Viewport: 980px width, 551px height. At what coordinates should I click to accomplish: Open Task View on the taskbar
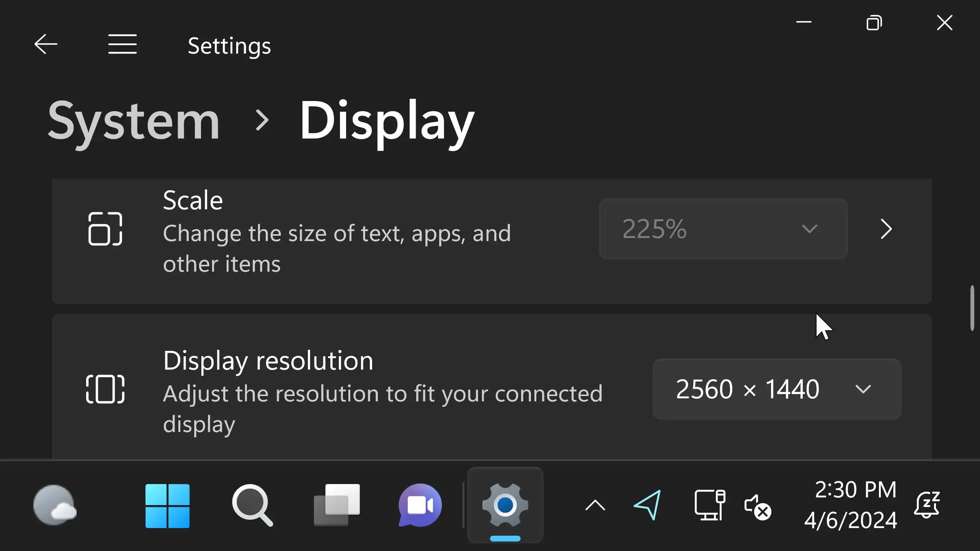(x=337, y=506)
